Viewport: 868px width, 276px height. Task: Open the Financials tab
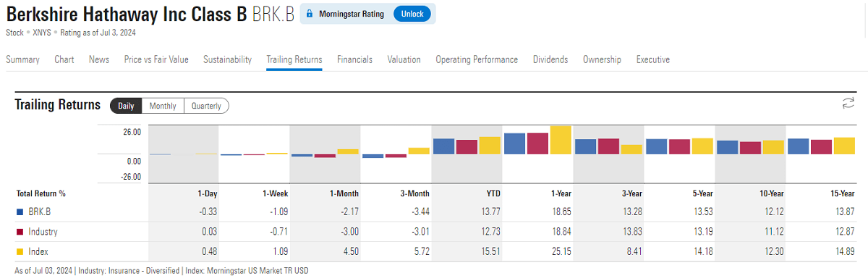pos(354,59)
